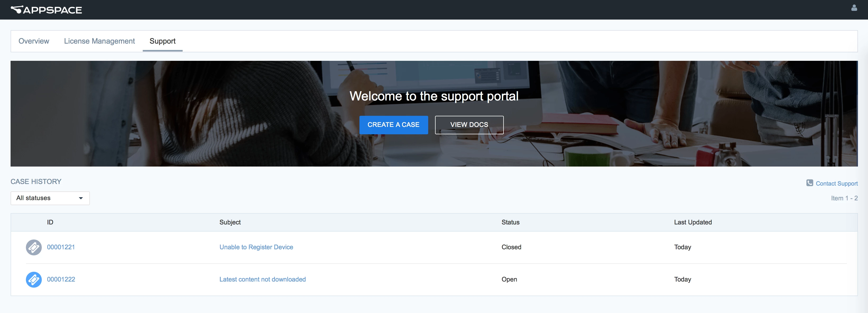Click the Closed status cell
868x313 pixels.
[511, 247]
